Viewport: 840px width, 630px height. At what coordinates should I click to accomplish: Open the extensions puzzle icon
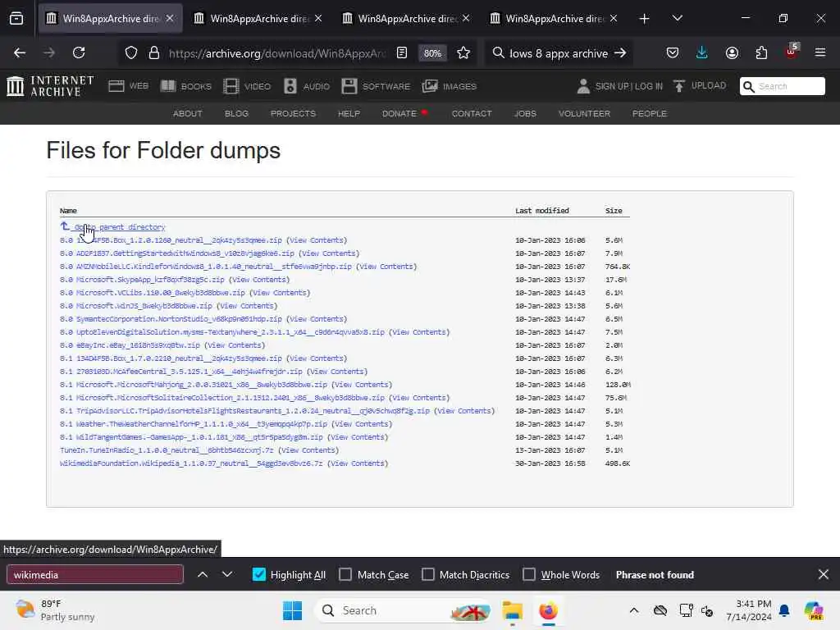[x=761, y=52]
